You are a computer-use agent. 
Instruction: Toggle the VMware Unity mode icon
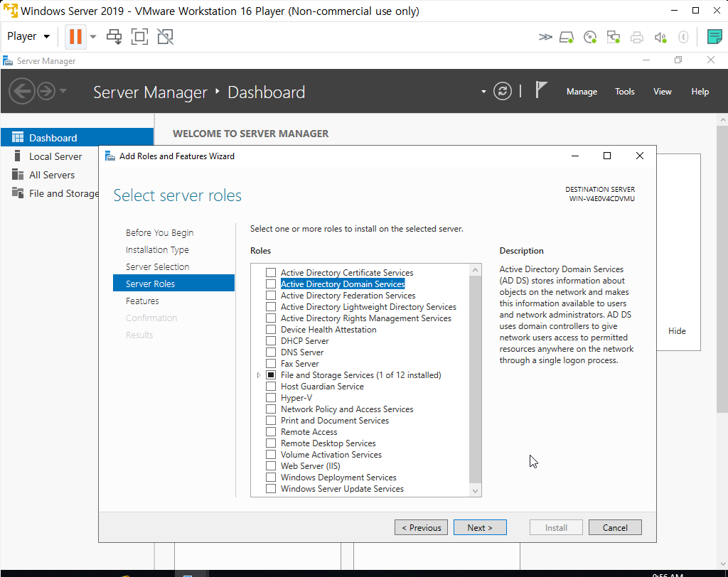pos(165,37)
